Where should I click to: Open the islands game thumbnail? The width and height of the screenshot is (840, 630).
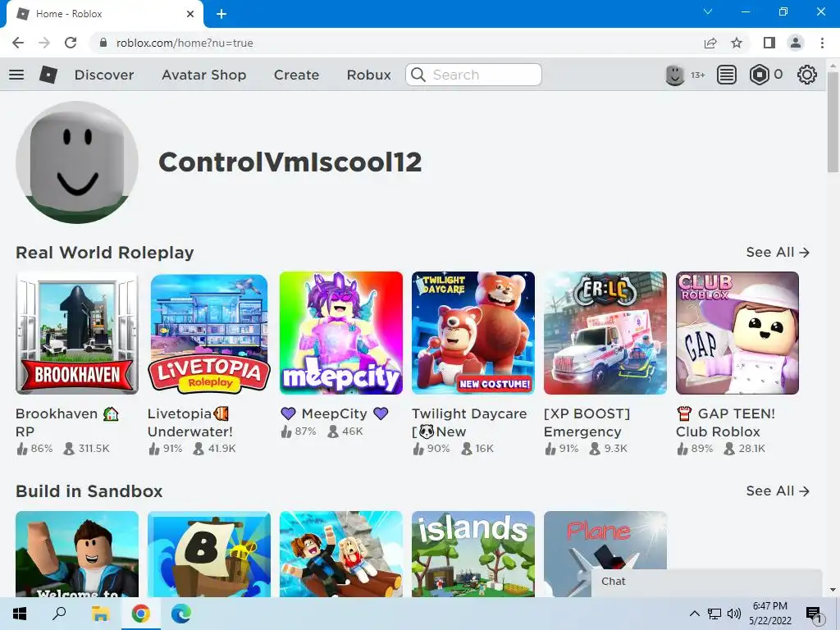coord(473,554)
